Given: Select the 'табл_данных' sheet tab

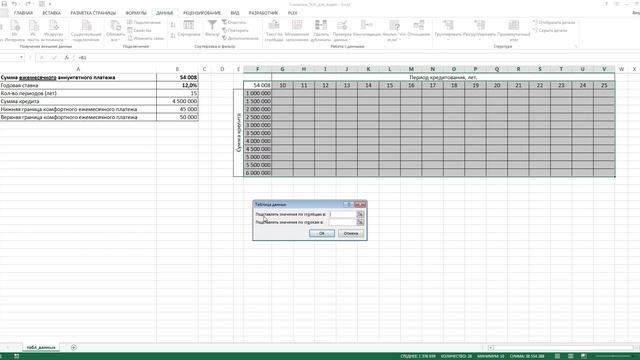Looking at the screenshot, I should click(41, 347).
